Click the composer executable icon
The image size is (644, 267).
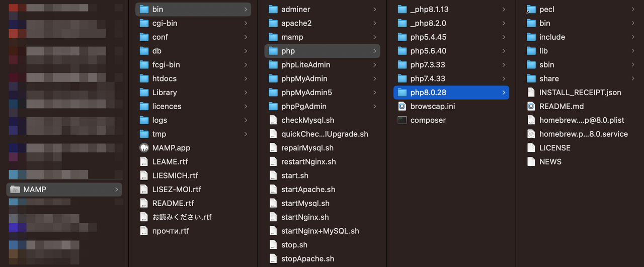(x=402, y=120)
